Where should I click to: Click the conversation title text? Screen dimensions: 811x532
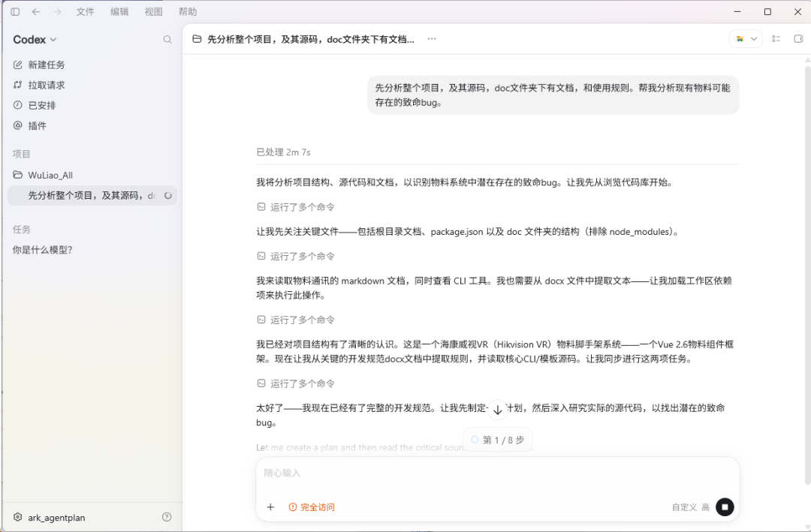pos(310,39)
